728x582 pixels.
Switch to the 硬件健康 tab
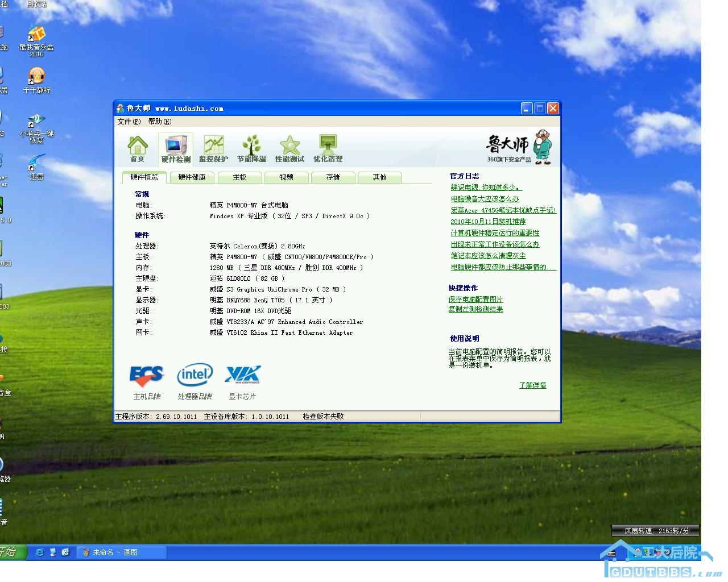tap(192, 177)
